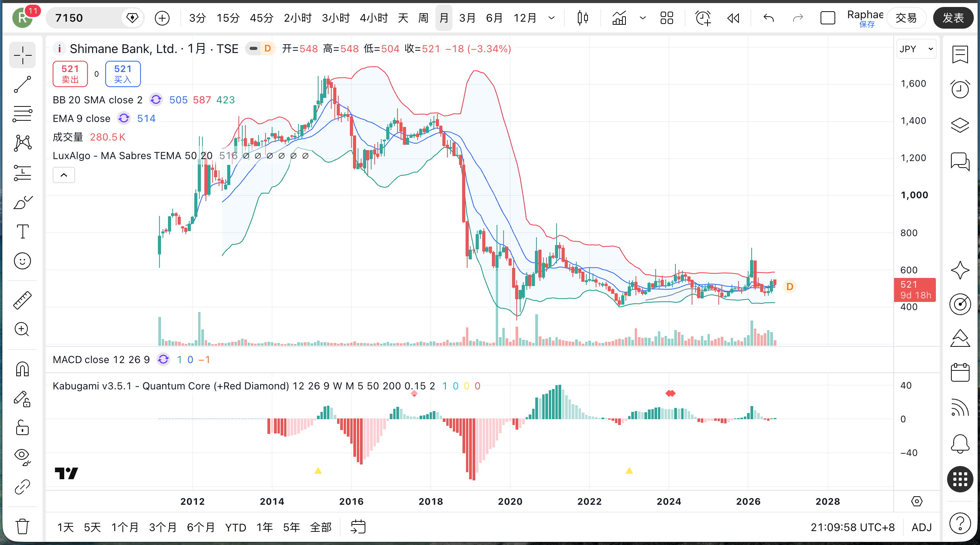Select the brush drawing tool
Viewport: 980px width, 545px height.
coord(22,202)
